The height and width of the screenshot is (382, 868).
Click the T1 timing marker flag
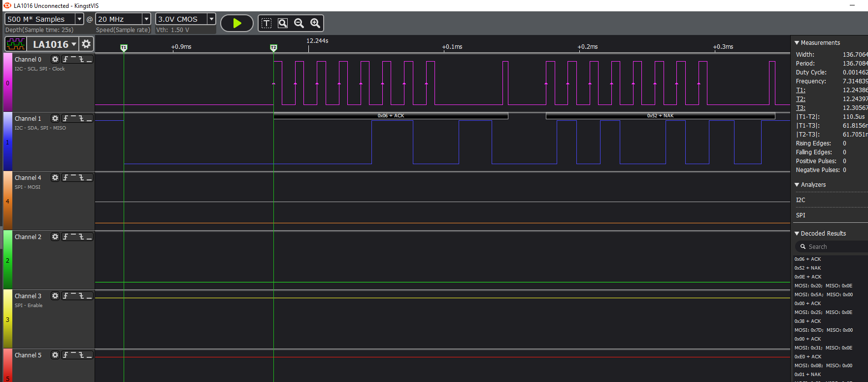tap(124, 48)
